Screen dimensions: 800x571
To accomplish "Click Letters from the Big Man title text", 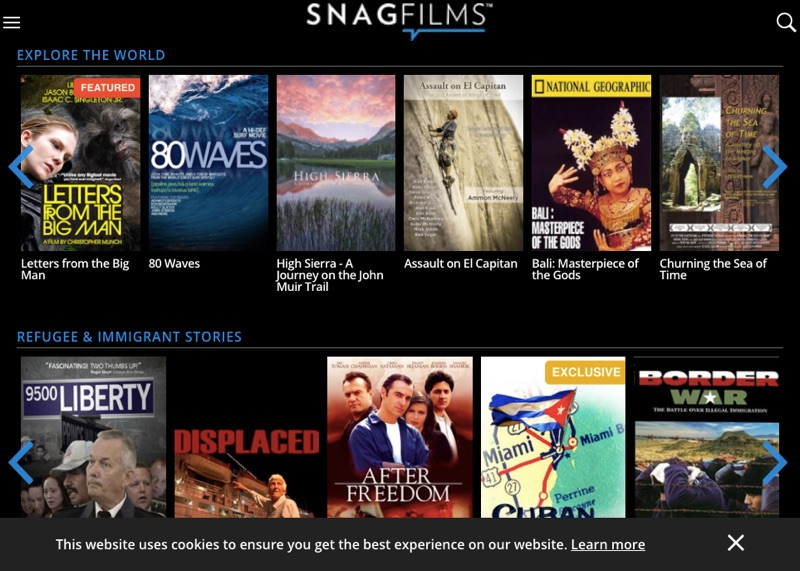I will [75, 269].
